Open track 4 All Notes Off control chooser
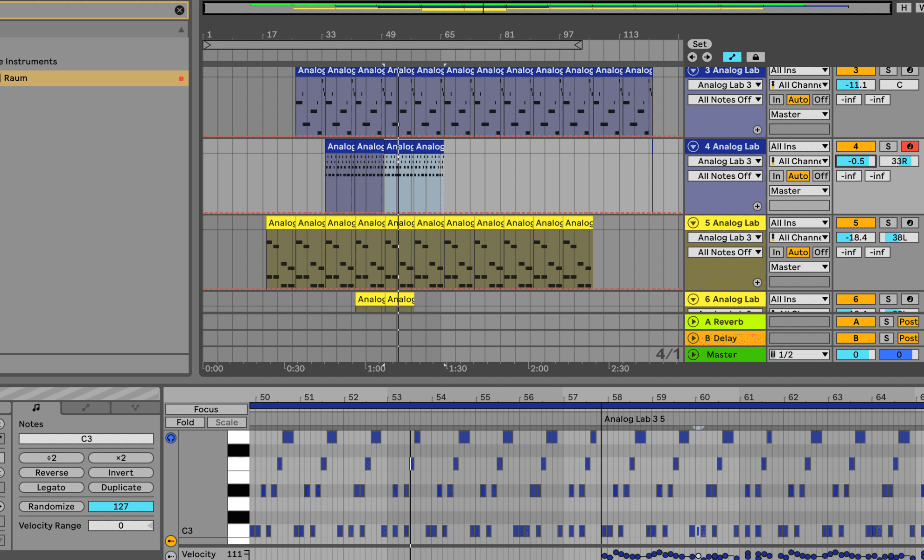The image size is (924, 560). [x=725, y=176]
